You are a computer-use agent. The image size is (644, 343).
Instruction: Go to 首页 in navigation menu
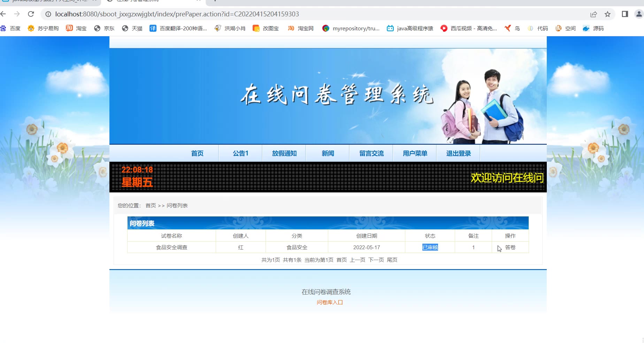click(x=197, y=153)
